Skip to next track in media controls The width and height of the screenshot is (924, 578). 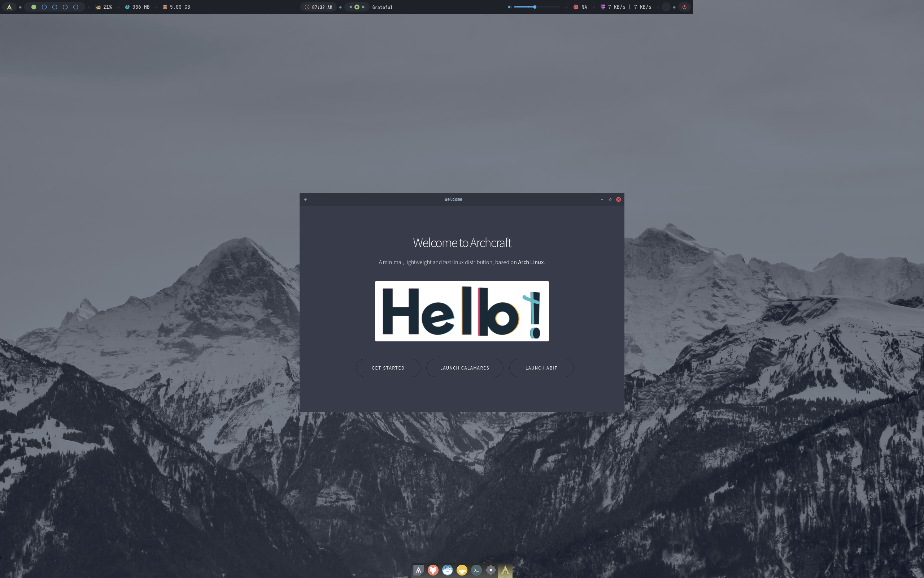coord(364,7)
